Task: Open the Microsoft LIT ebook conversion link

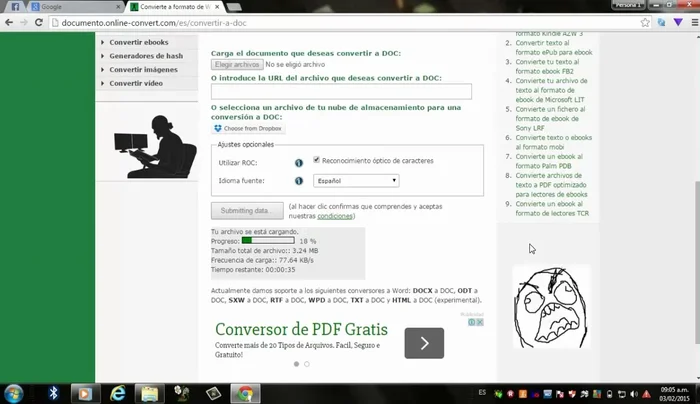Action: coord(551,90)
